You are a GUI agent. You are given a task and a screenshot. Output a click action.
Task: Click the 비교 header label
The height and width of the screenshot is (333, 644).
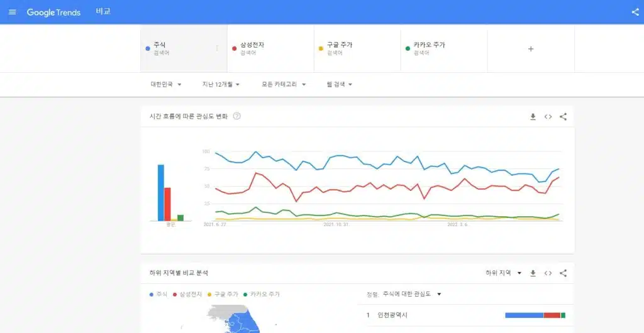point(103,11)
